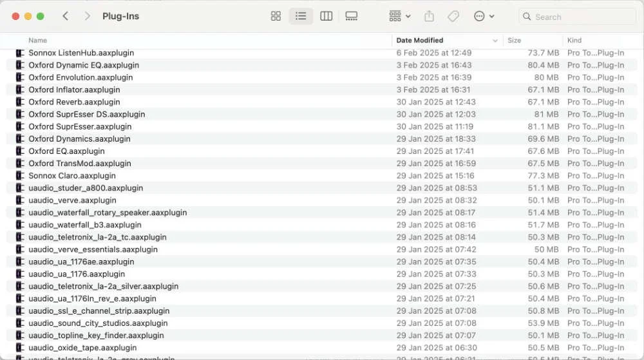Toggle sort direction chevron in Date Modified
644x360 pixels.
(495, 41)
